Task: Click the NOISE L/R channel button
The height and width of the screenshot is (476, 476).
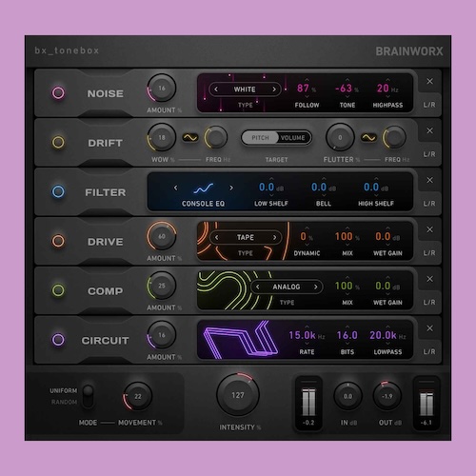Action: [x=429, y=105]
